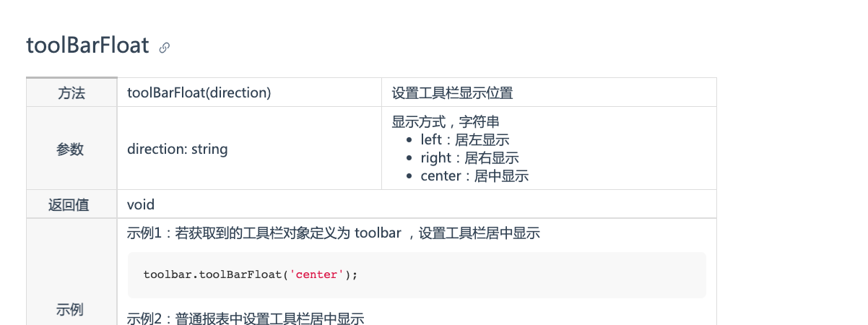This screenshot has height=325, width=868.
Task: Click the 示例2 普通报表 description line
Action: coord(246,318)
